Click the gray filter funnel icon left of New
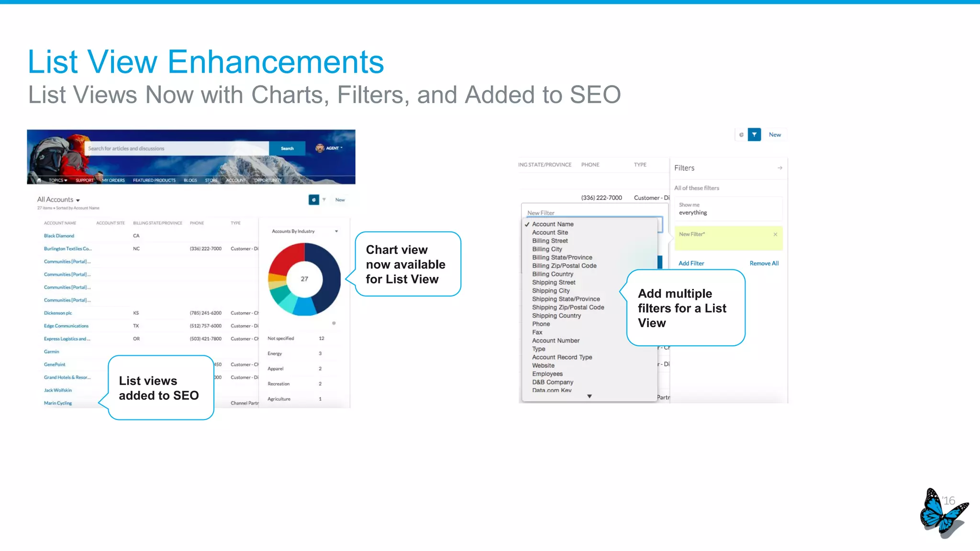Screen dimensions: 980x551 (324, 200)
